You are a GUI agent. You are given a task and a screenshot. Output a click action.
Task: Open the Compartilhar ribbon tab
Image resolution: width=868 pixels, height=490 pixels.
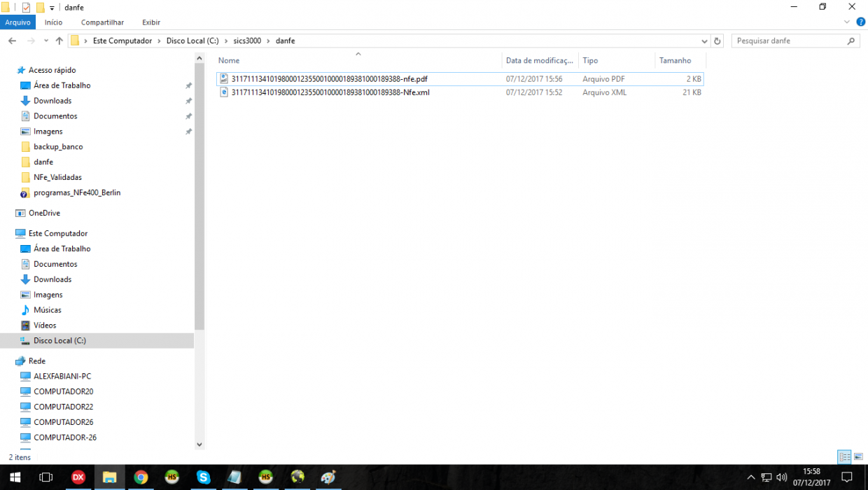pyautogui.click(x=102, y=22)
